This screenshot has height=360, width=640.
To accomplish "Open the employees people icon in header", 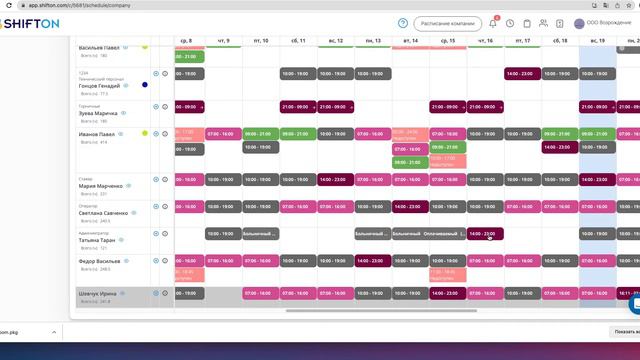I will [543, 23].
